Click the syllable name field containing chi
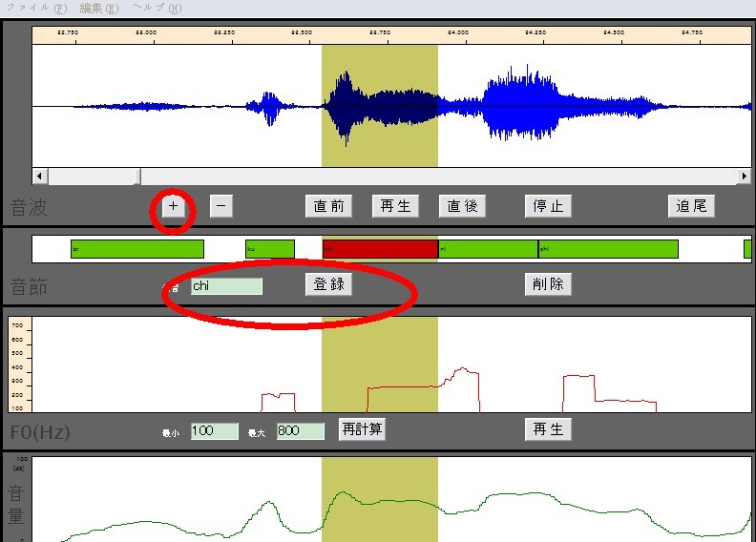Viewport: 756px width, 542px height. (x=226, y=286)
